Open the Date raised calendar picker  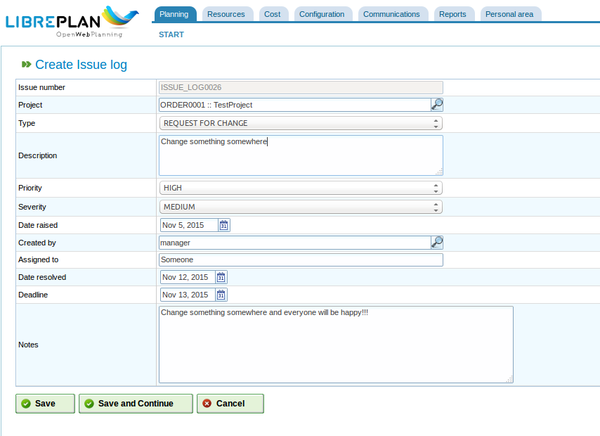(224, 225)
